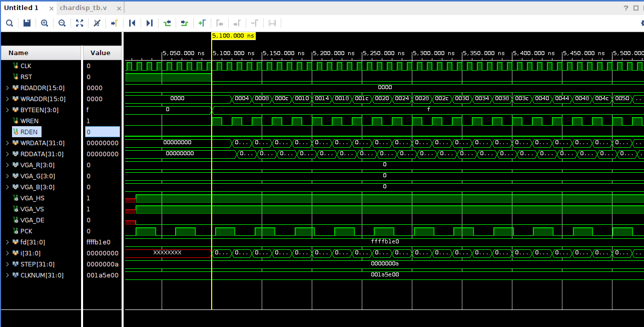The image size is (644, 327).
Task: Click the STEP value 0000000a
Action: [102, 264]
